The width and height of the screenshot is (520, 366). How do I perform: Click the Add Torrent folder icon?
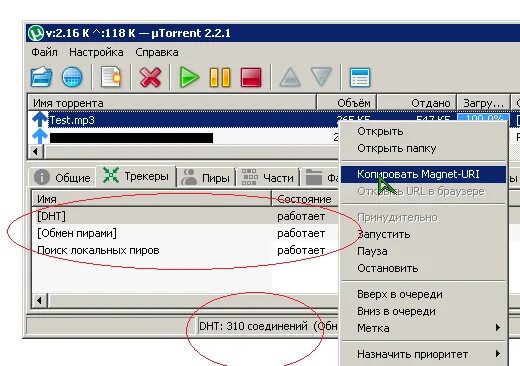pos(41,77)
